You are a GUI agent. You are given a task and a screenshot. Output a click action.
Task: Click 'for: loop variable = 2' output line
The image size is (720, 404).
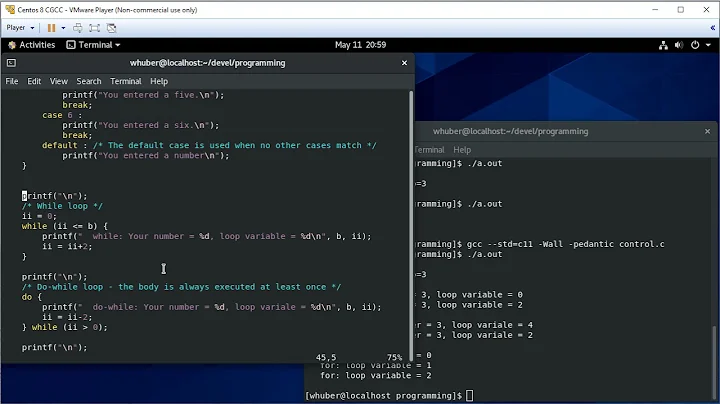[376, 375]
